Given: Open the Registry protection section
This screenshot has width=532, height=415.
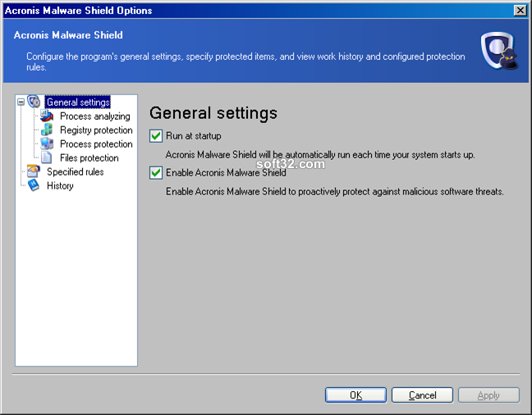Looking at the screenshot, I should click(x=96, y=130).
